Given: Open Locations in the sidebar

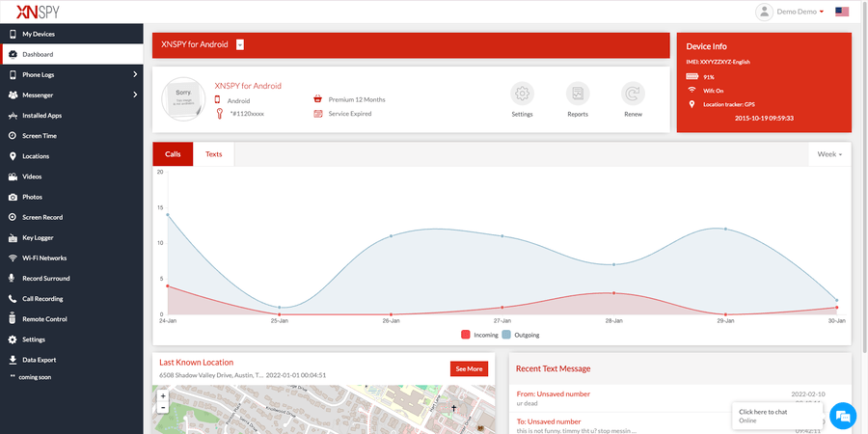Looking at the screenshot, I should (x=72, y=156).
